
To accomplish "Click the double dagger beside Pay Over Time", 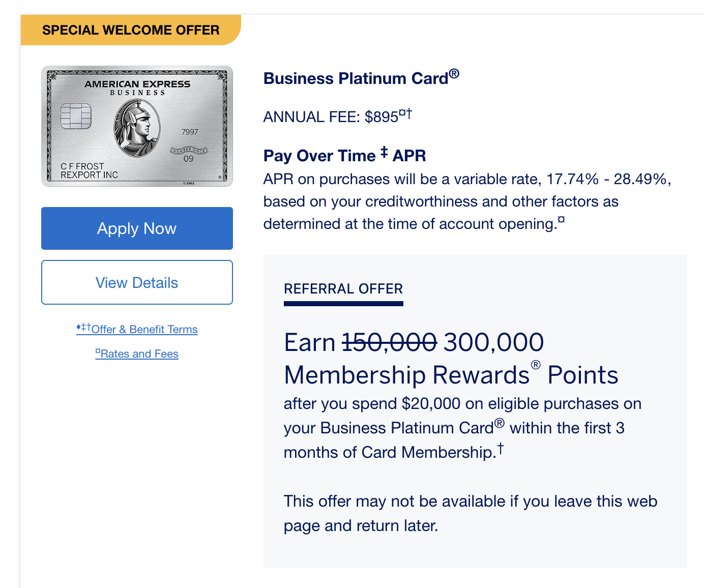I will pyautogui.click(x=384, y=152).
